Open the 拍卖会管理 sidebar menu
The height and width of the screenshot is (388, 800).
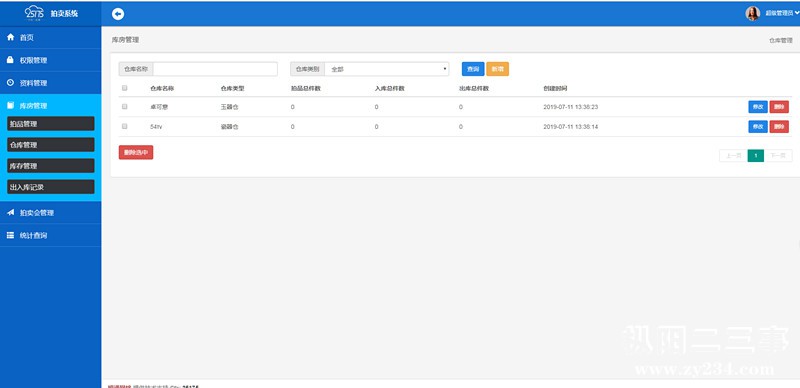[x=51, y=212]
